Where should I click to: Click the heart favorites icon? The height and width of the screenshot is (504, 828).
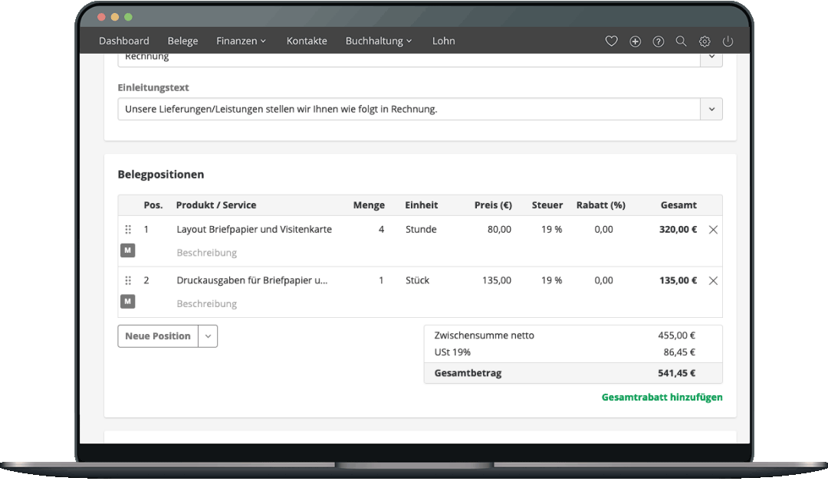click(611, 41)
